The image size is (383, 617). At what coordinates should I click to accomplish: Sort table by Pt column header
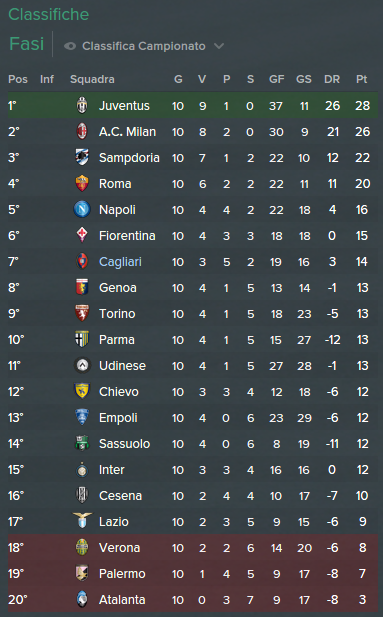point(361,79)
